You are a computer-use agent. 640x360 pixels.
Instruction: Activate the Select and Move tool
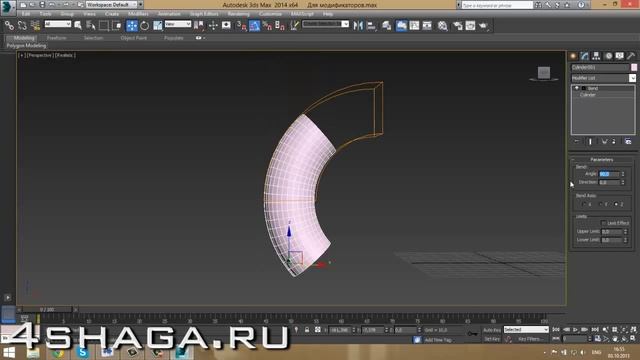[132, 26]
